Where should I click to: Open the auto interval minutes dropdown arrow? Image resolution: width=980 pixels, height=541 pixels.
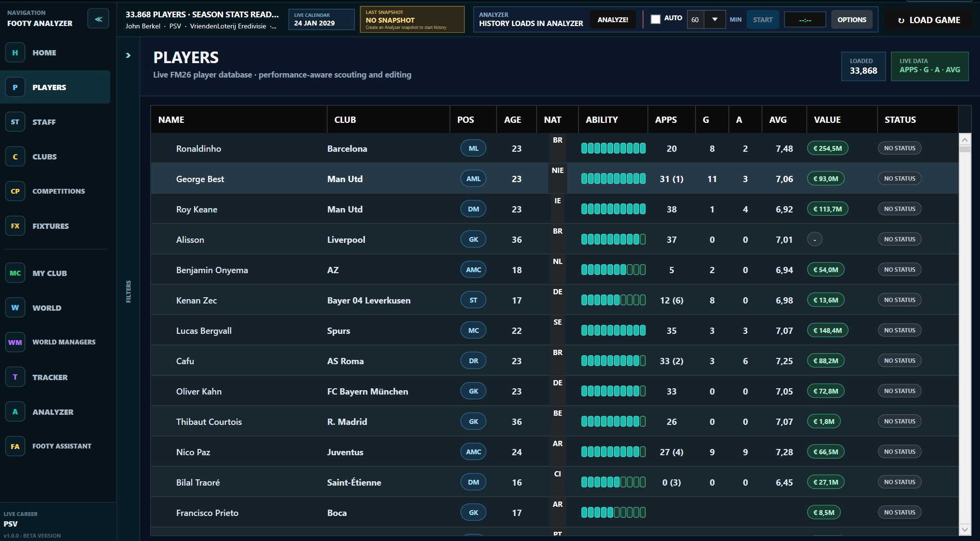click(x=715, y=20)
